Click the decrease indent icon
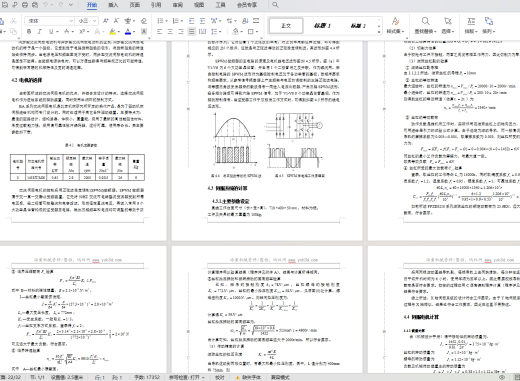This screenshot has height=381, width=520. (191, 21)
